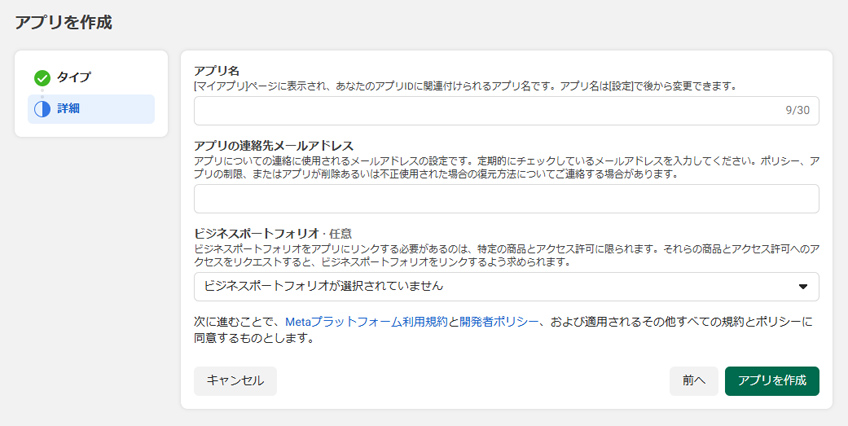
Task: Click the 9/30 character counter
Action: pos(797,111)
